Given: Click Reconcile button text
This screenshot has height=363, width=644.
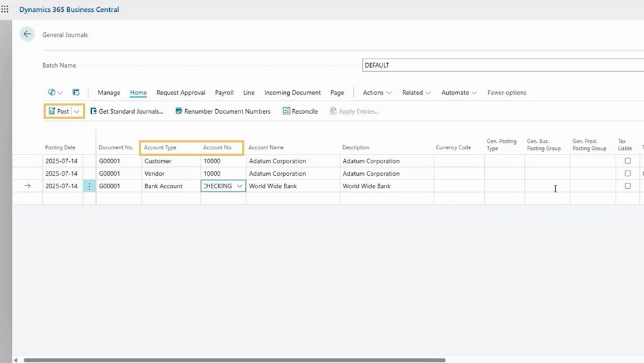Looking at the screenshot, I should coord(305,111).
